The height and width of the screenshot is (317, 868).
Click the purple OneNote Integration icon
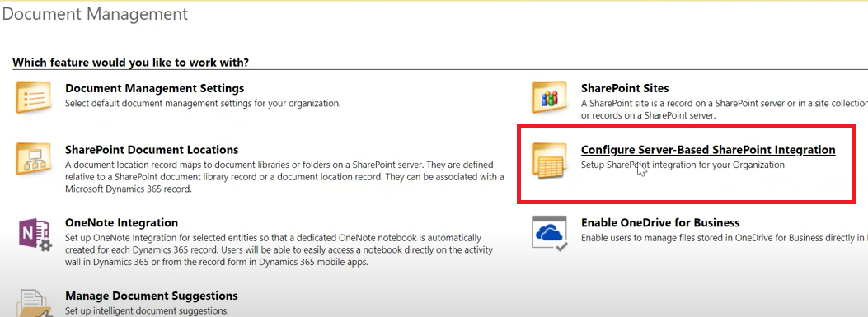pos(35,235)
